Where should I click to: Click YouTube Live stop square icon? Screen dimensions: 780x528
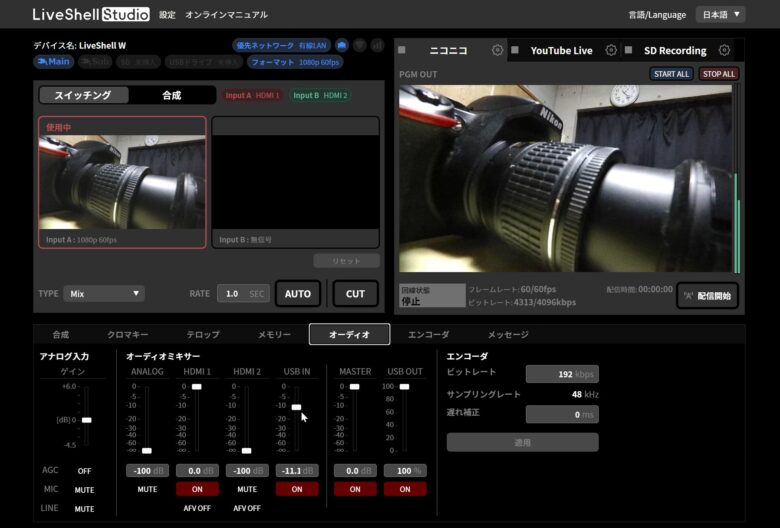point(515,50)
